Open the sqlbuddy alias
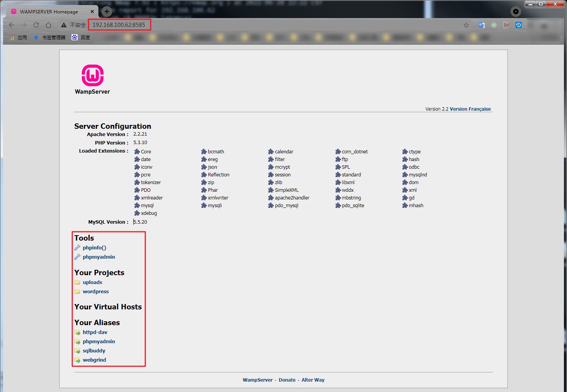The height and width of the screenshot is (392, 567). click(x=94, y=351)
